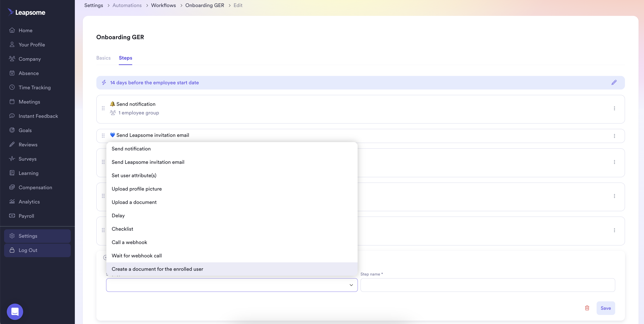Open Automations breadcrumb link

click(x=127, y=5)
